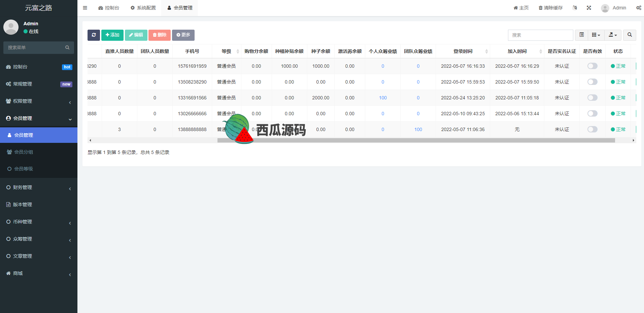This screenshot has height=313, width=644.
Task: Expand 众筹管理 sidebar menu
Action: [39, 239]
